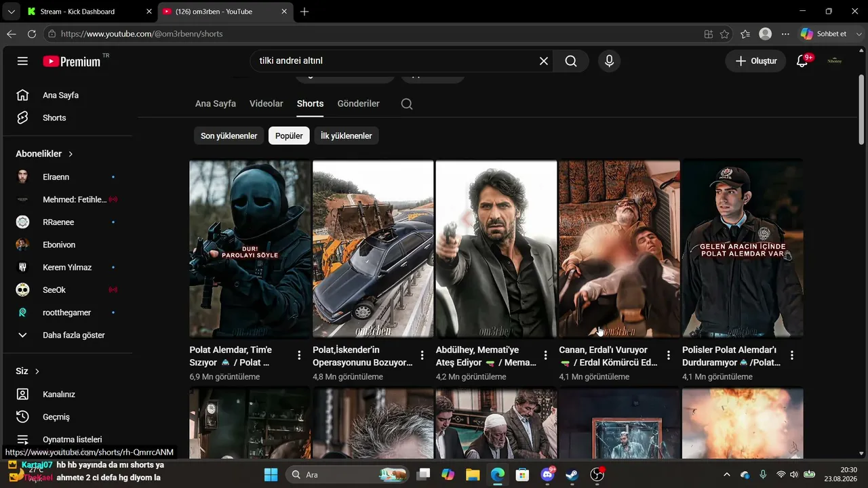Start voice search with the microphone

pyautogui.click(x=609, y=61)
